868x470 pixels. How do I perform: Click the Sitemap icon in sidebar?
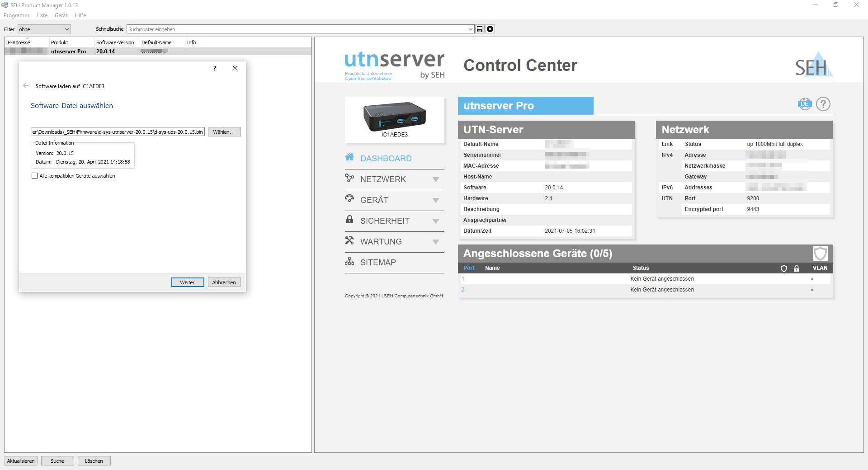pyautogui.click(x=349, y=262)
